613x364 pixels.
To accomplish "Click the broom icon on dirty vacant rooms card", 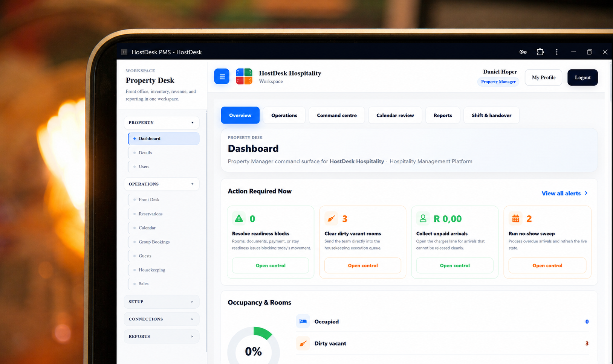I will [x=331, y=218].
